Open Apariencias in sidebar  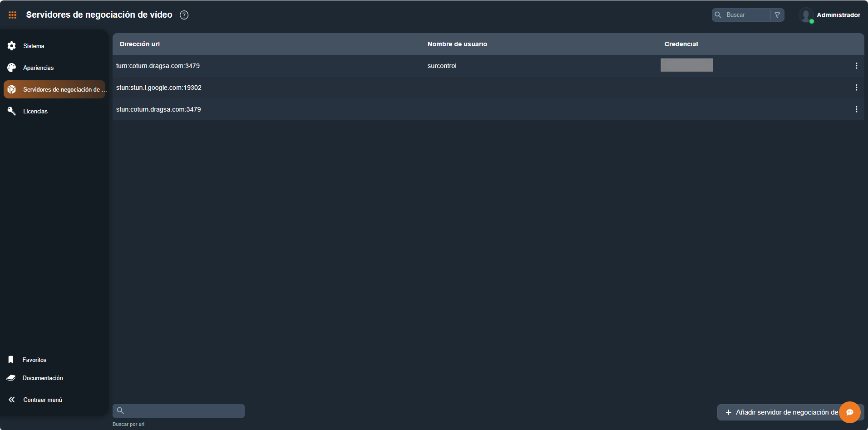(38, 68)
